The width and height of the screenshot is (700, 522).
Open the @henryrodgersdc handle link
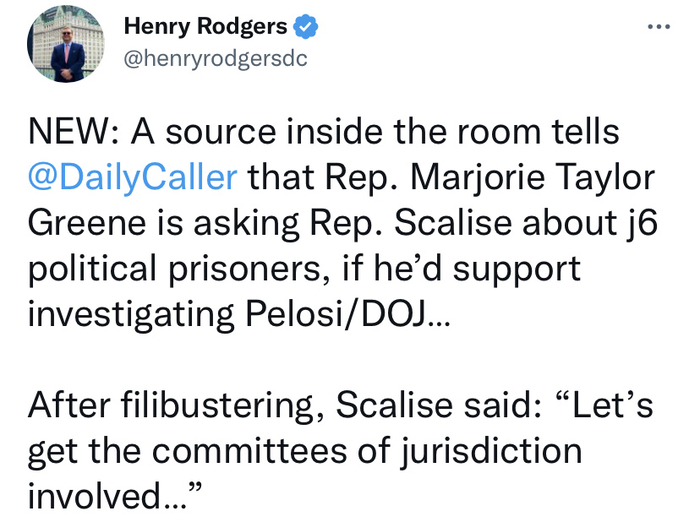215,58
